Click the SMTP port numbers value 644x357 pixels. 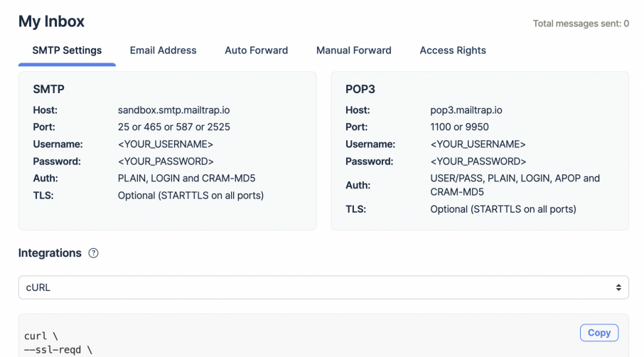(173, 127)
